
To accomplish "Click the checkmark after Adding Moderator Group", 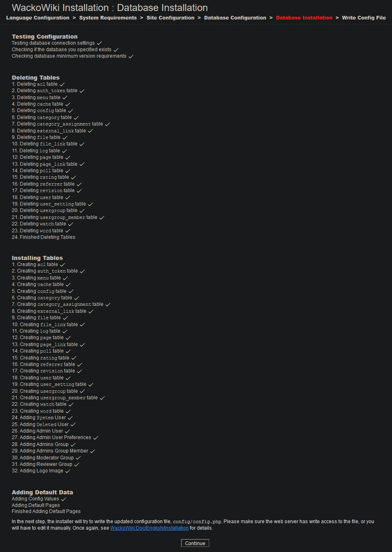I will pos(78,458).
